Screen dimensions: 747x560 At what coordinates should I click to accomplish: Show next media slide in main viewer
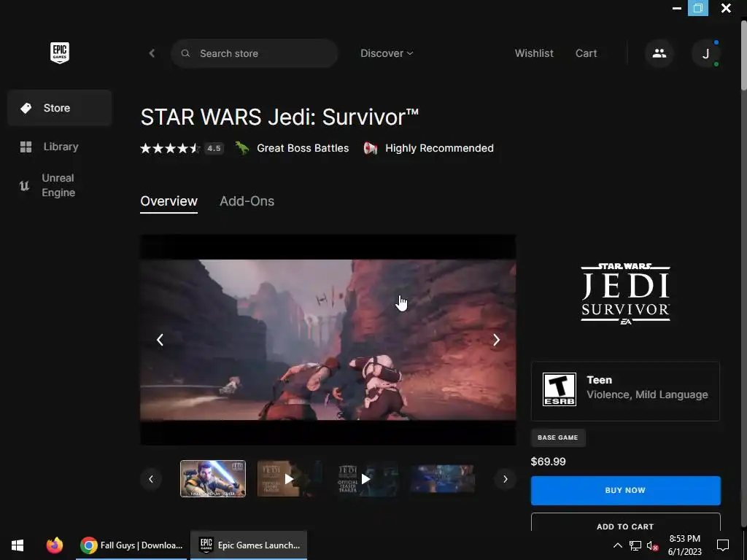coord(496,340)
